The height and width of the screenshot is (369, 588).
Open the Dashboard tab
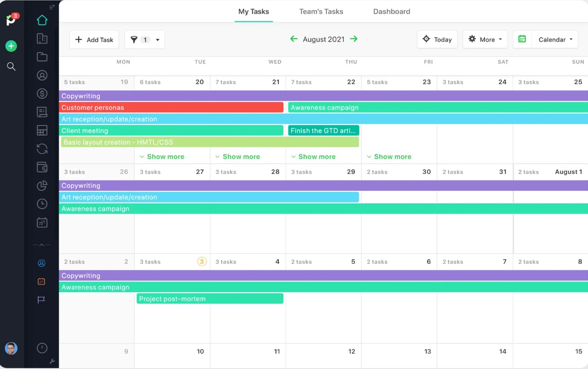[x=391, y=11]
